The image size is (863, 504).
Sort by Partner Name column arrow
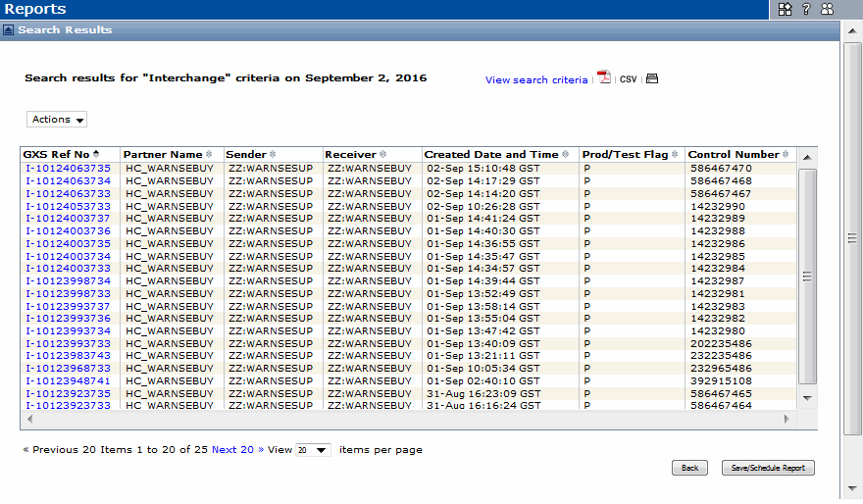pyautogui.click(x=210, y=155)
